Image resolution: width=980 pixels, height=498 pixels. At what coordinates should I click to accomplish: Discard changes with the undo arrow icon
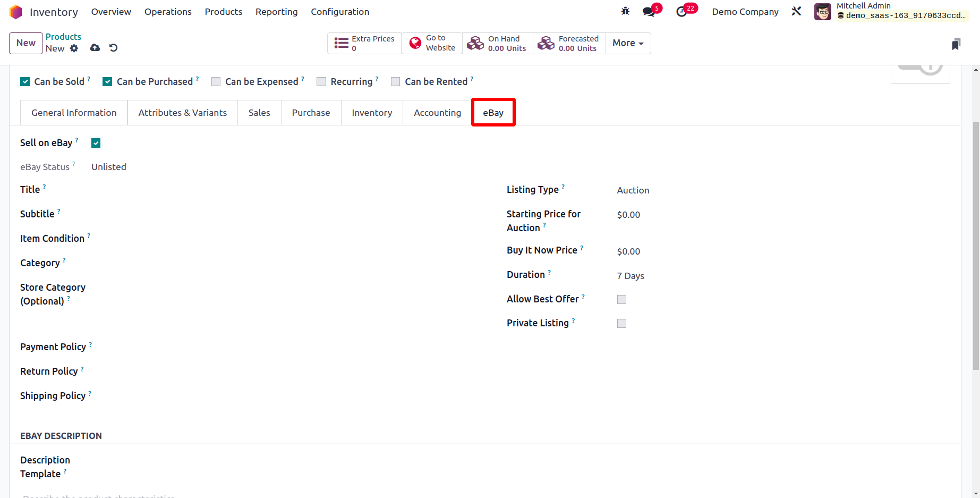click(x=113, y=48)
